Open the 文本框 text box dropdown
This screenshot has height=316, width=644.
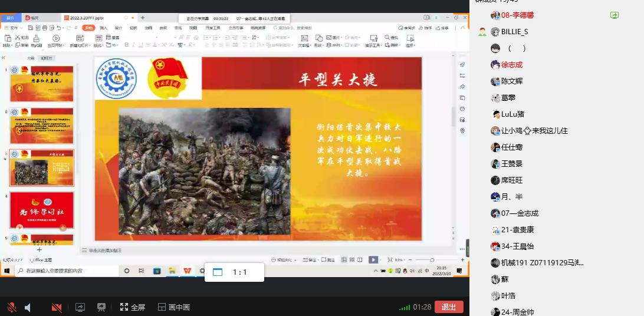[304, 45]
